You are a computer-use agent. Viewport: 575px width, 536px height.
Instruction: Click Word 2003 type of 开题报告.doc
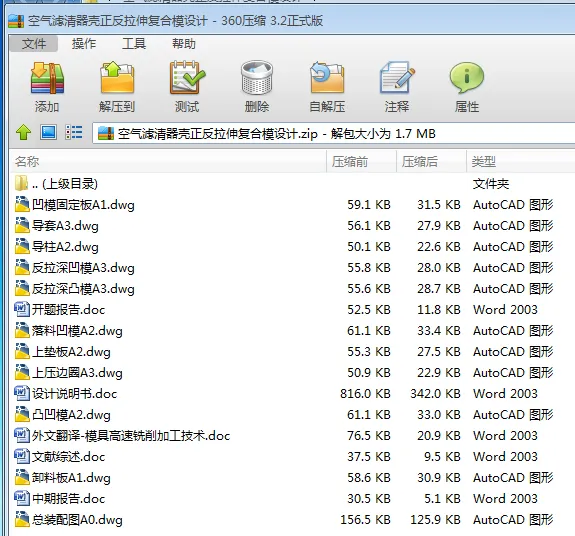[x=505, y=309]
